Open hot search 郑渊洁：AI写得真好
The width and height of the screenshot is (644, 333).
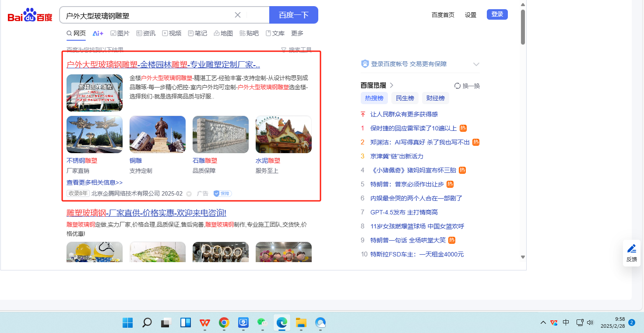click(x=420, y=142)
